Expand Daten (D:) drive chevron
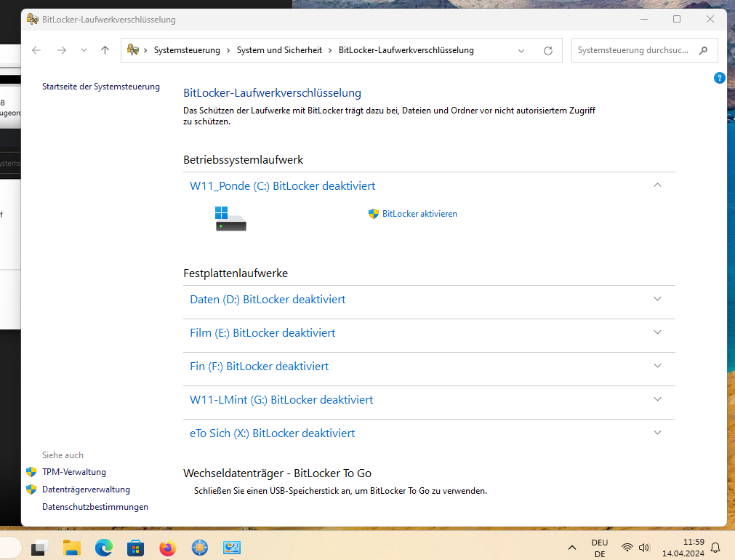Image resolution: width=735 pixels, height=560 pixels. [657, 299]
